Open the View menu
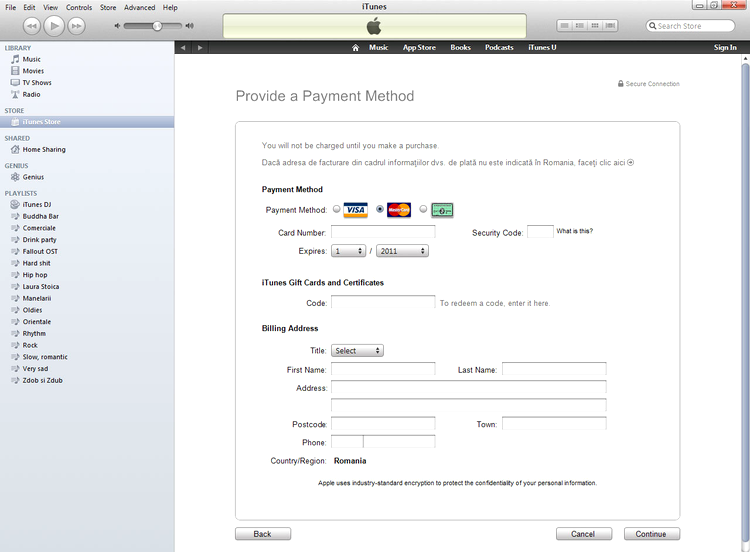 click(50, 7)
